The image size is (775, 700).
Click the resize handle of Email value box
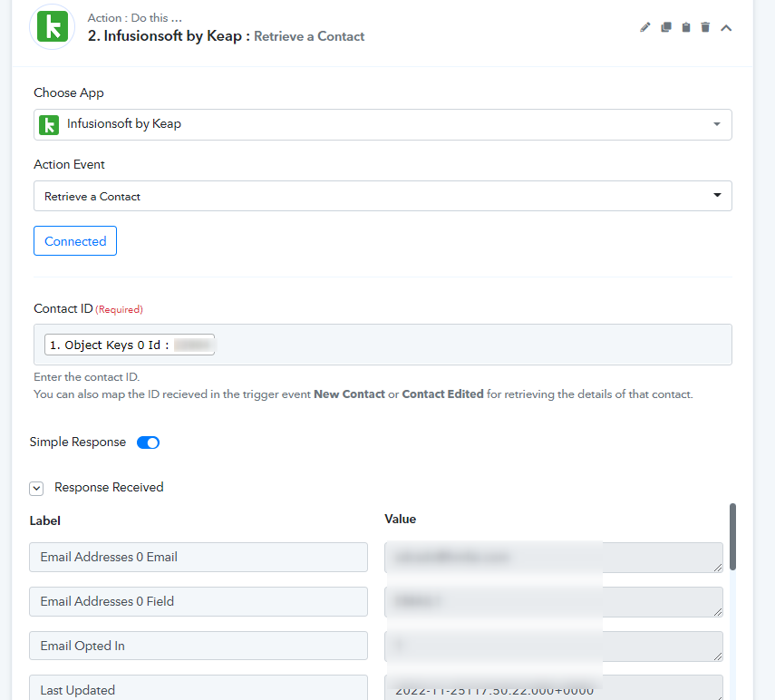point(718,568)
